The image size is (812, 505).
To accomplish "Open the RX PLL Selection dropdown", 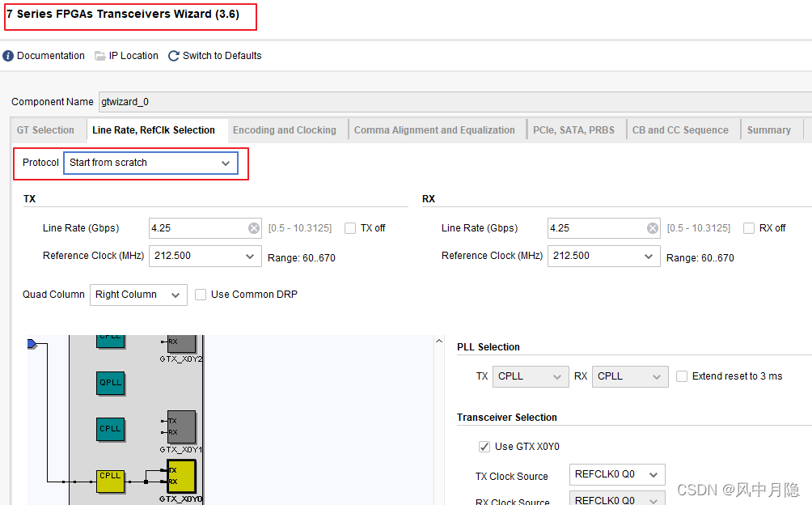I will coord(630,376).
